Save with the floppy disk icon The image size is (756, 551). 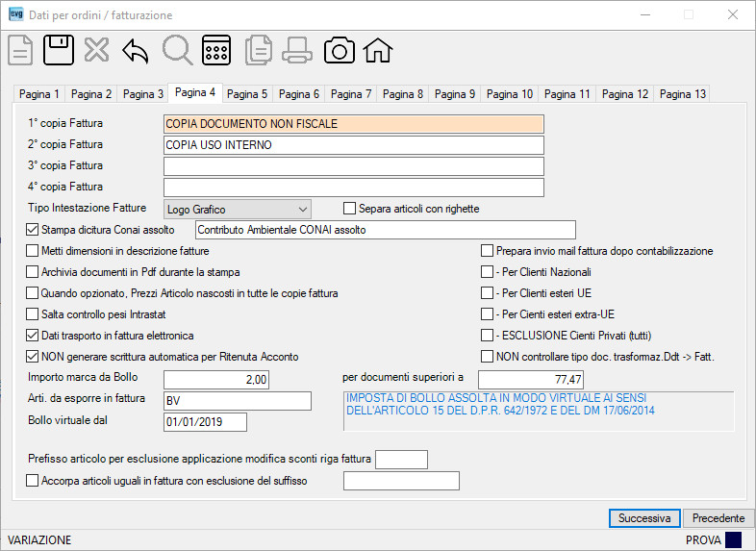(x=59, y=50)
